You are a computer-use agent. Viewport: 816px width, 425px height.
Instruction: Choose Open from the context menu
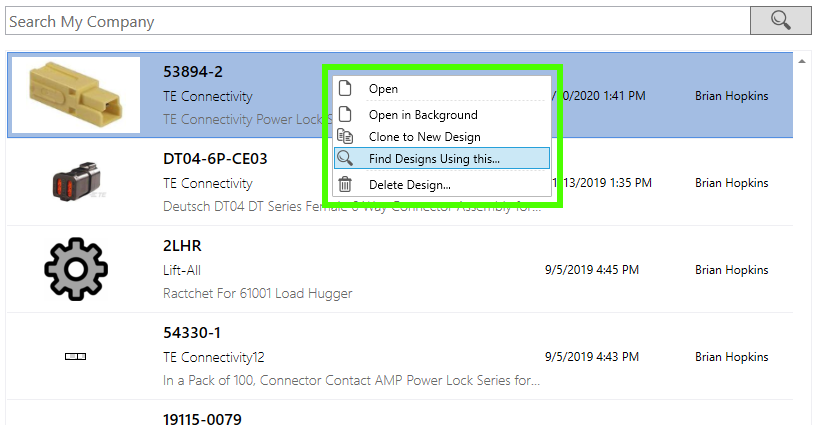pyautogui.click(x=442, y=89)
